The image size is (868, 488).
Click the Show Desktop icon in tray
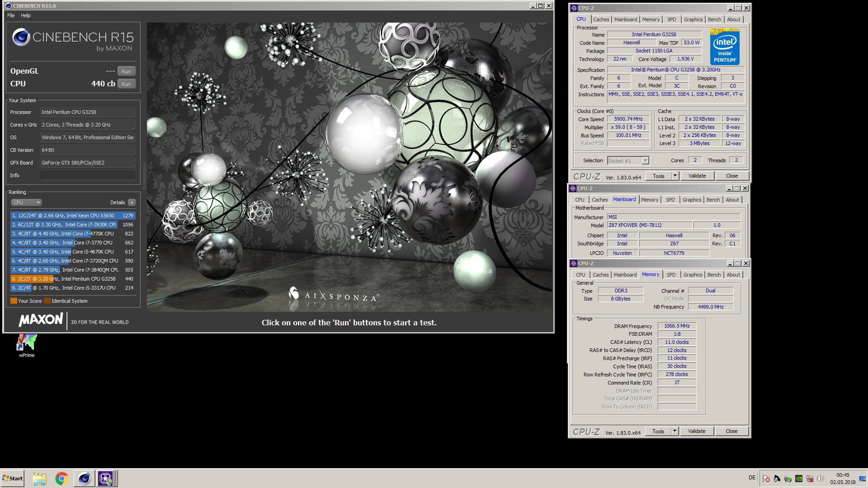(x=863, y=479)
